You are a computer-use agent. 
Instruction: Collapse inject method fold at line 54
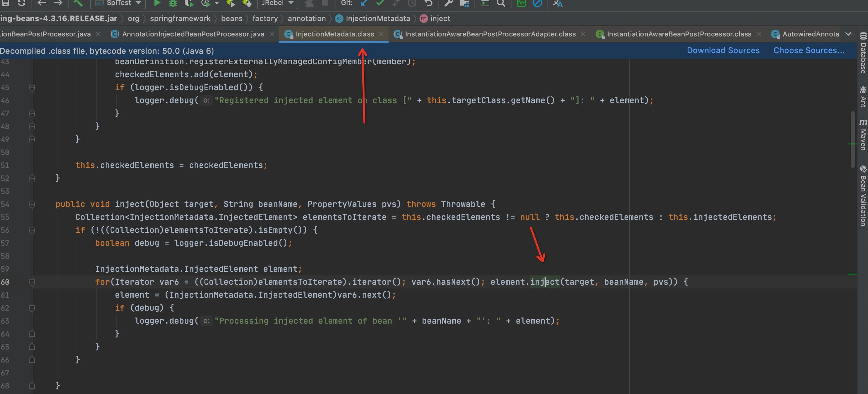(32, 204)
